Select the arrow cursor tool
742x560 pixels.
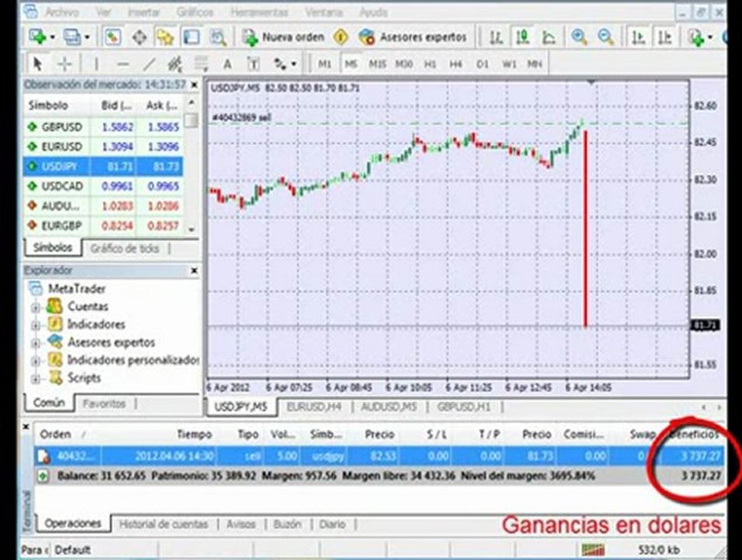[37, 64]
